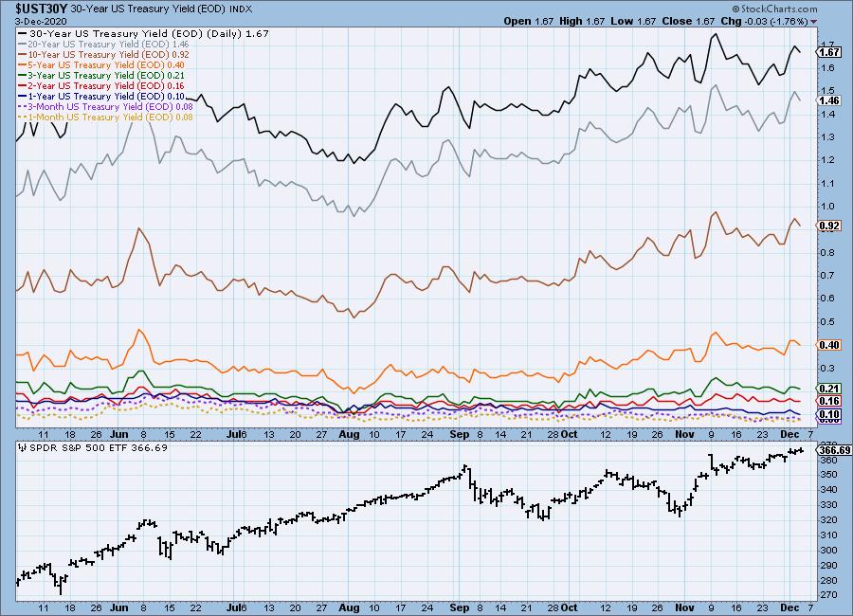
Task: Click the 350 label on SPY price axis
Action: (829, 475)
